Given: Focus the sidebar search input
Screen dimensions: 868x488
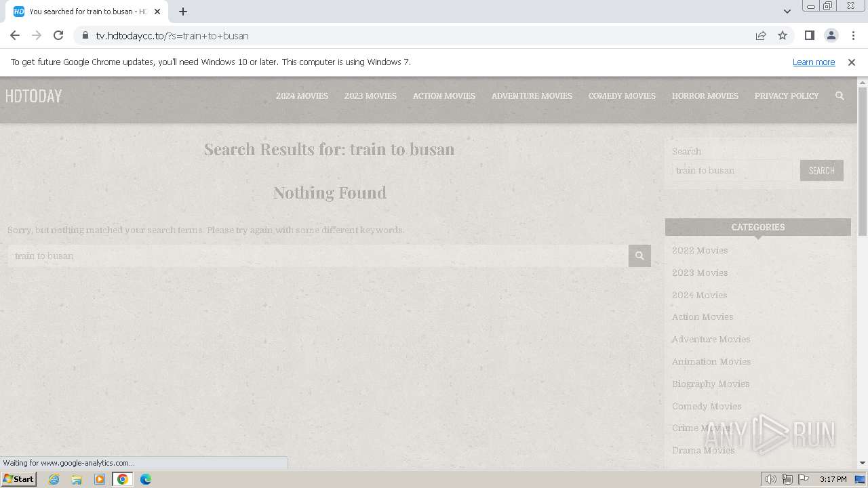Looking at the screenshot, I should (732, 170).
